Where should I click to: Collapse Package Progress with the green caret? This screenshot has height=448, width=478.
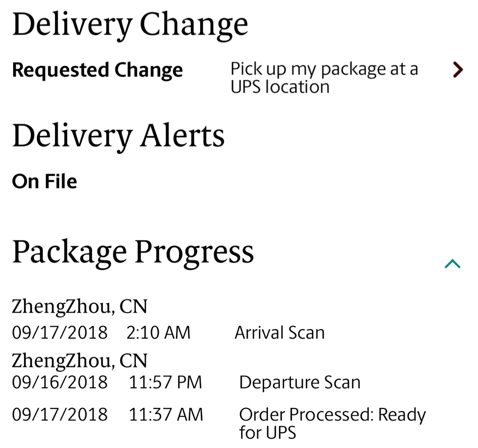tap(452, 264)
